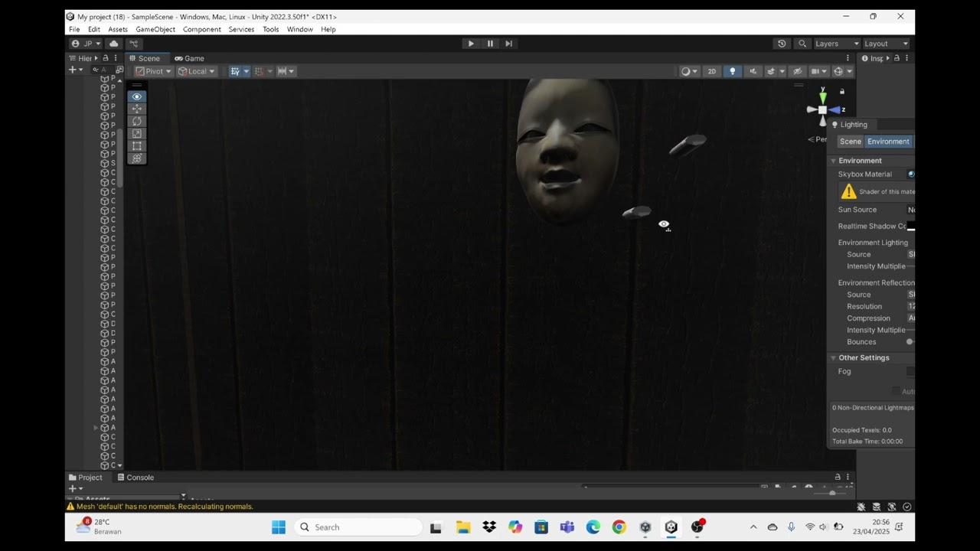Toggle 2D view mode
980x551 pixels.
tap(712, 71)
